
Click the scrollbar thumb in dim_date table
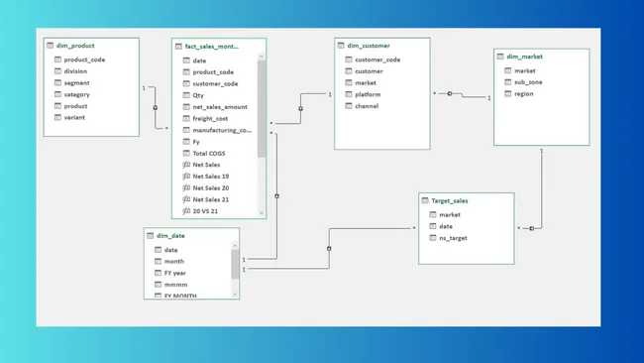coord(235,264)
